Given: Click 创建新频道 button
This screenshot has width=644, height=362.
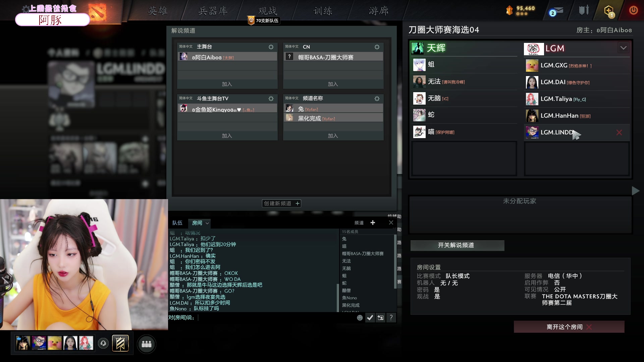Looking at the screenshot, I should 281,203.
